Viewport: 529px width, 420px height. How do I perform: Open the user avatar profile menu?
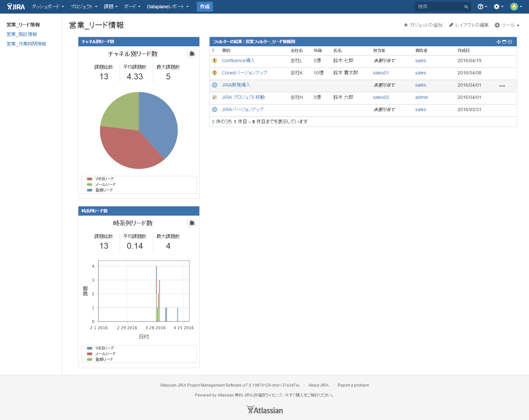[516, 7]
